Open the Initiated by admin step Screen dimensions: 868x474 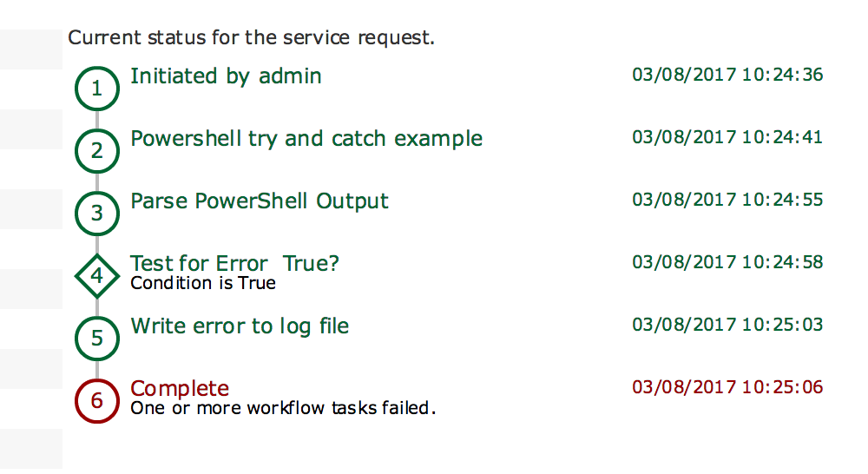226,76
